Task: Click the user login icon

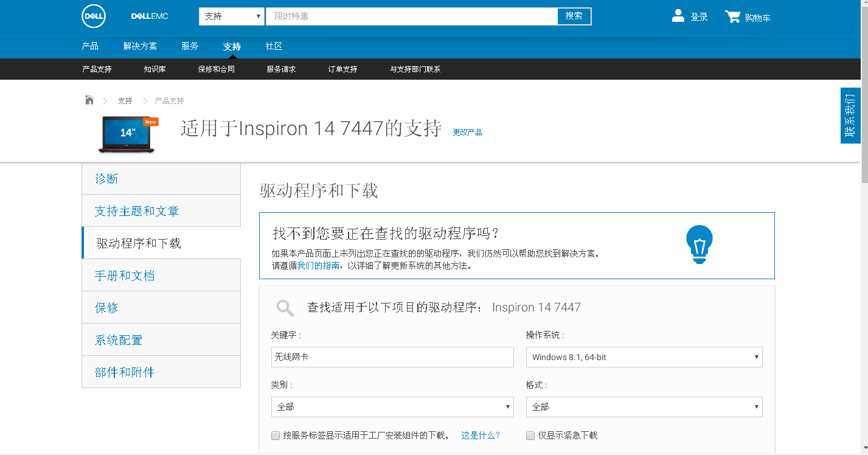Action: point(678,16)
